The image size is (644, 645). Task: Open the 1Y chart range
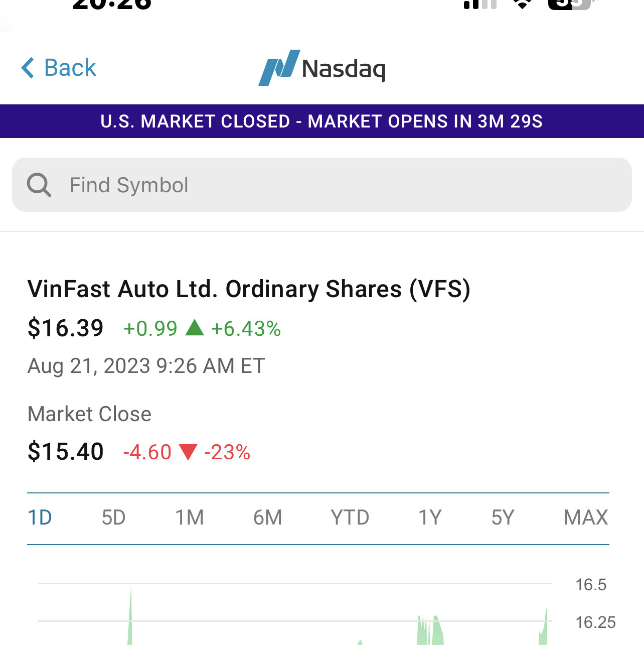(430, 518)
